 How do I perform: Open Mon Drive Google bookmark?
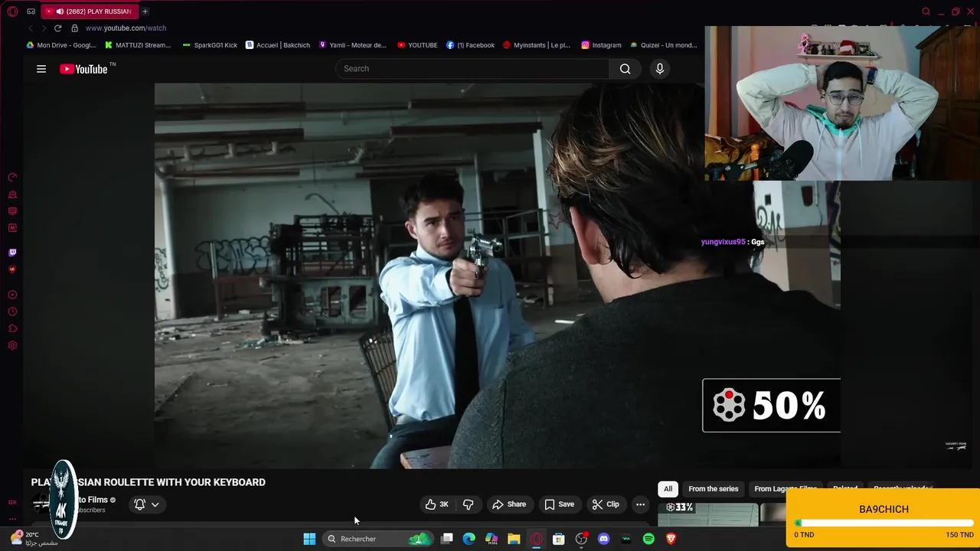coord(61,45)
